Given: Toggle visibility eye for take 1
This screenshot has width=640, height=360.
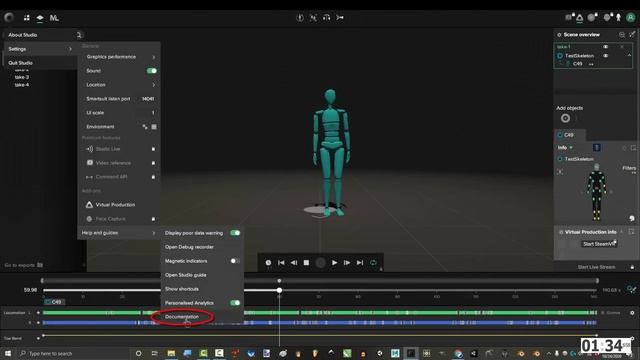Looking at the screenshot, I should coord(606,47).
